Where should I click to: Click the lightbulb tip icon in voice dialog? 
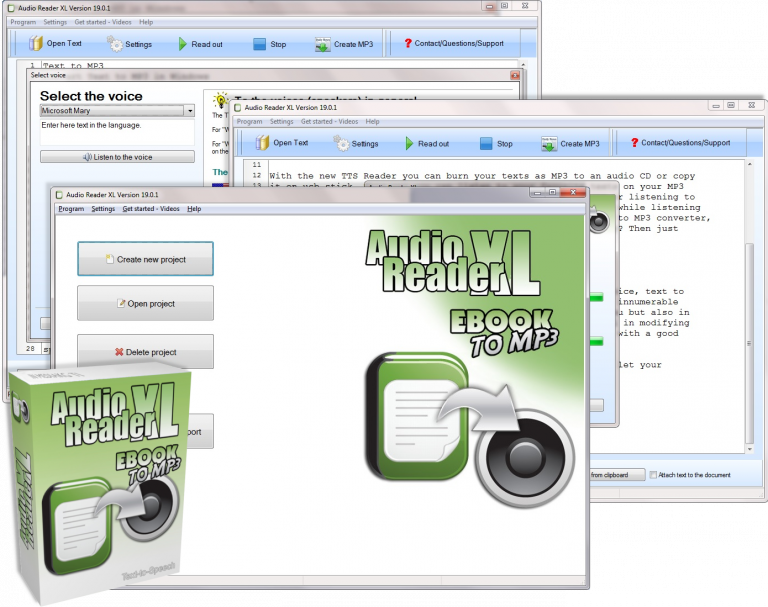[x=220, y=99]
